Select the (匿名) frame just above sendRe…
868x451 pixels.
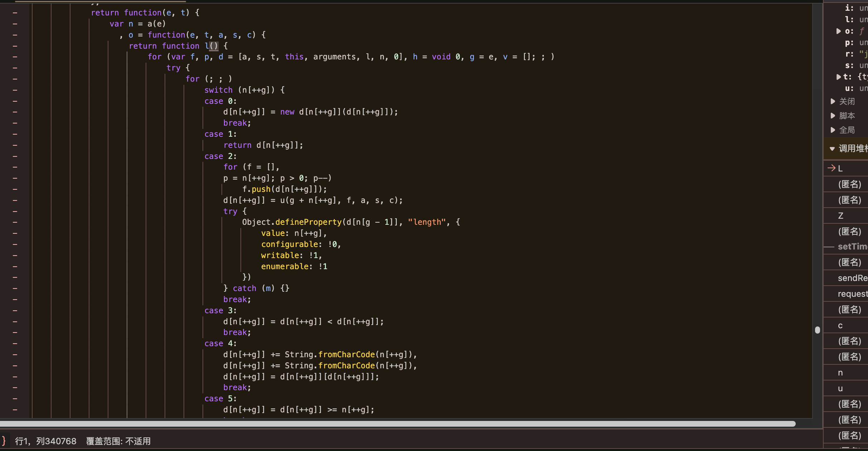(847, 262)
